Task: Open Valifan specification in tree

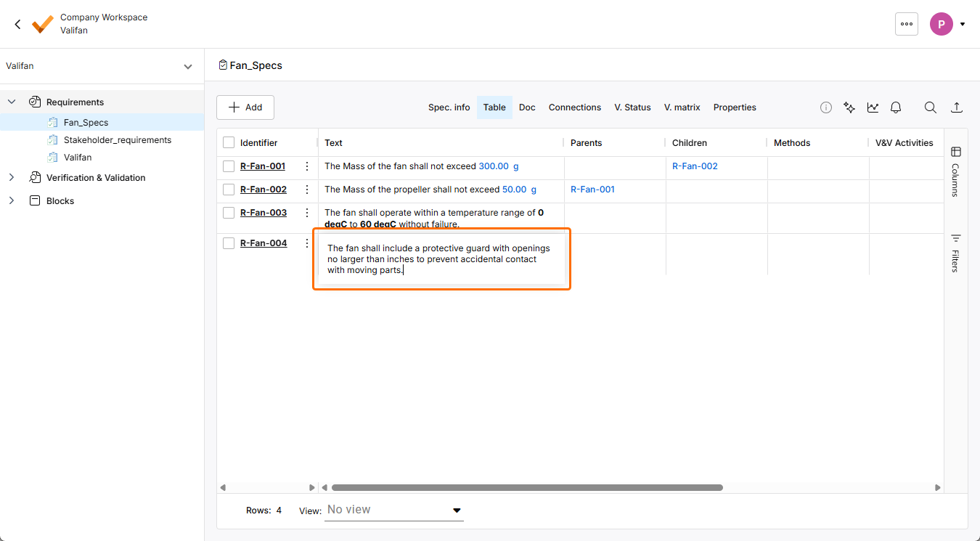Action: point(78,158)
